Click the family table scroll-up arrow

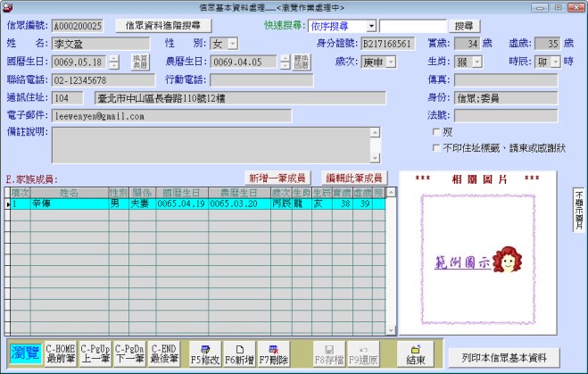(x=391, y=193)
